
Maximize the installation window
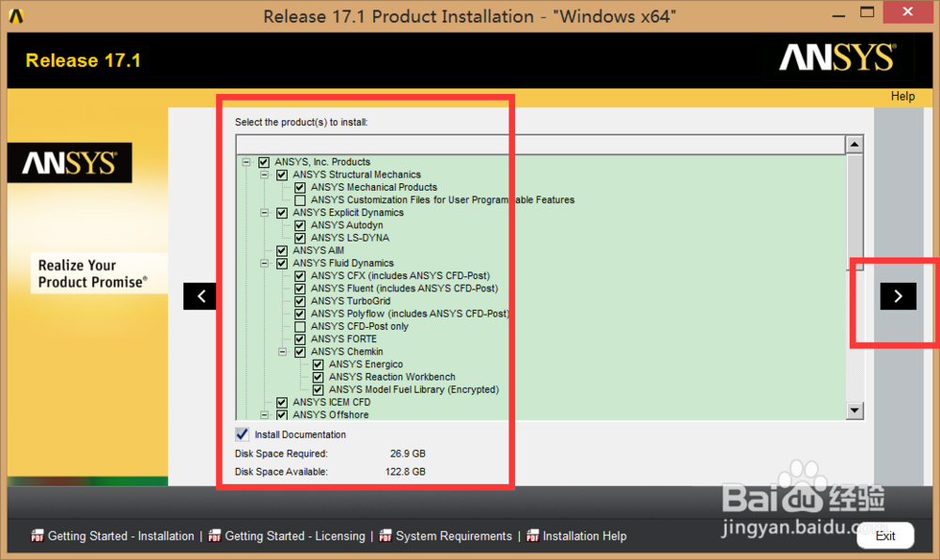[x=867, y=12]
